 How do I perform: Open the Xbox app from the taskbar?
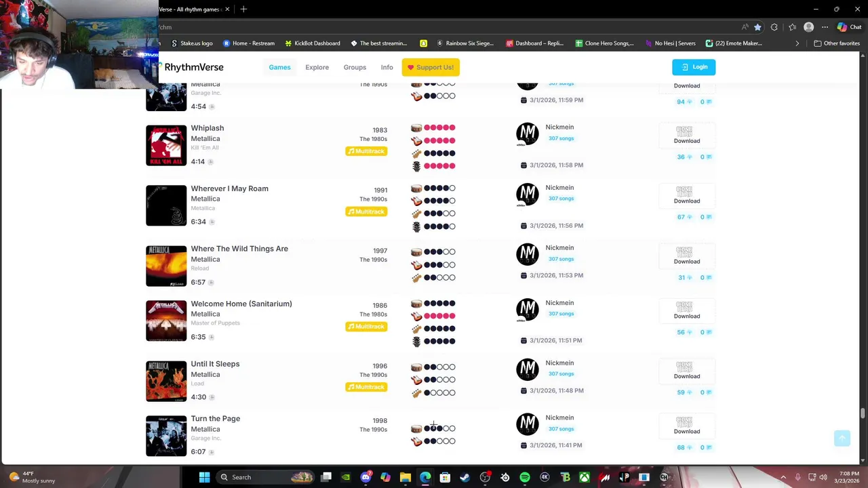pos(585,477)
